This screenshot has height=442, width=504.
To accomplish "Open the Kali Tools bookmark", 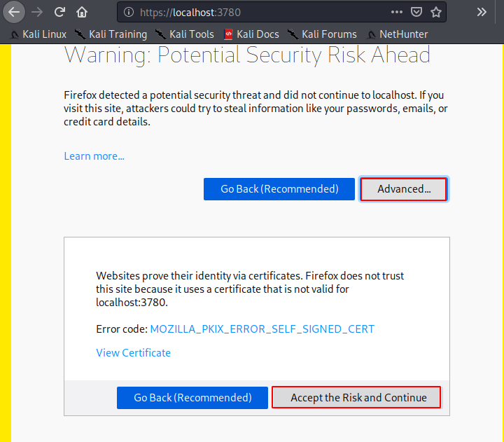I will tap(185, 34).
